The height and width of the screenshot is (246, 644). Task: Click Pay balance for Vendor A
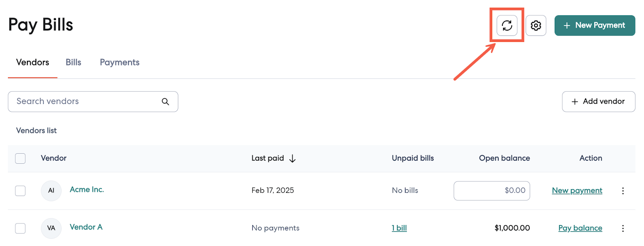pyautogui.click(x=580, y=228)
